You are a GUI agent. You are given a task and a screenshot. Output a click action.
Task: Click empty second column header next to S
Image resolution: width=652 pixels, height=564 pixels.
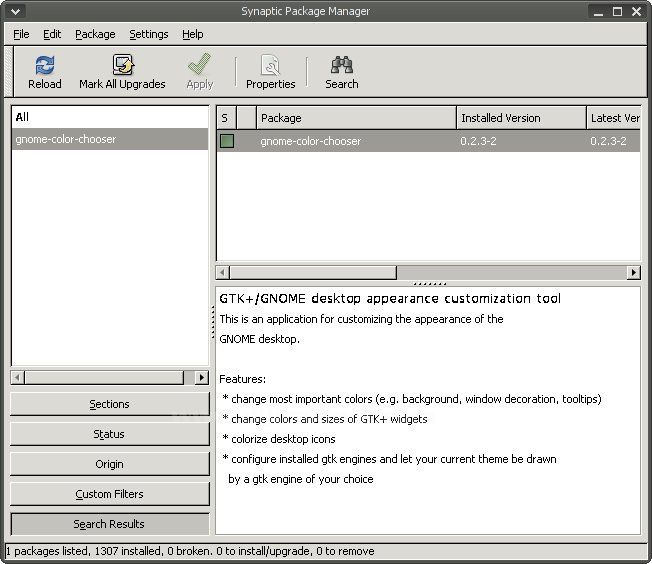(246, 118)
